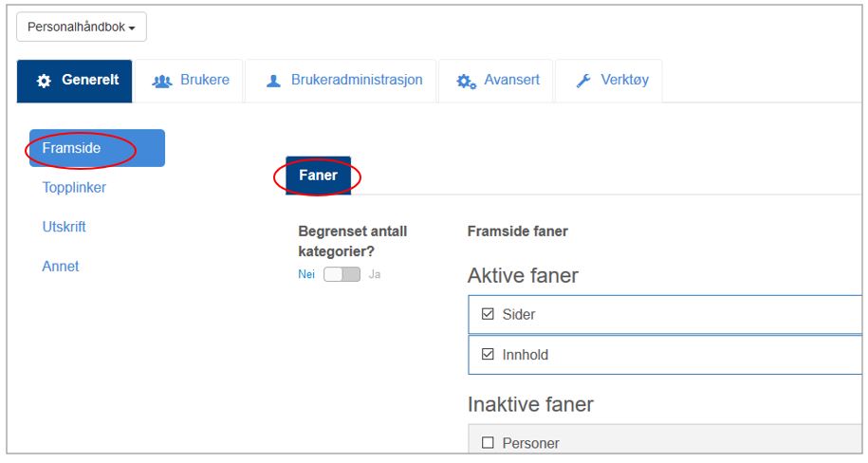The height and width of the screenshot is (463, 868).
Task: Click the person icon beside Brukeradministrasjon
Action: (273, 82)
